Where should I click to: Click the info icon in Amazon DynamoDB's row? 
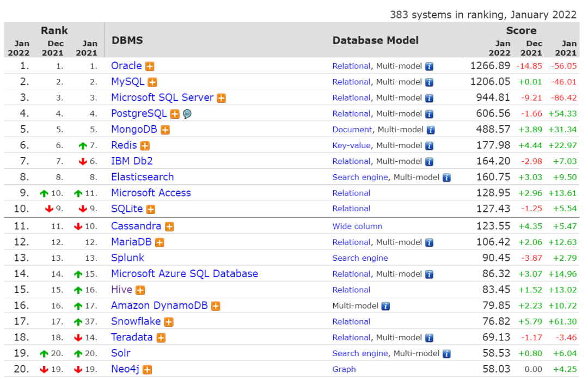pyautogui.click(x=385, y=306)
